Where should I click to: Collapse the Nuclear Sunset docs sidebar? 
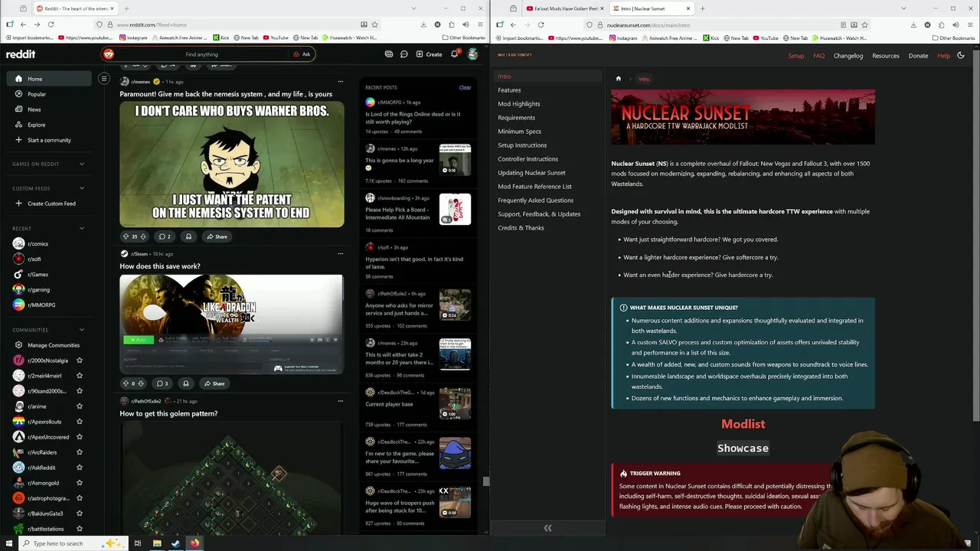[x=547, y=528]
